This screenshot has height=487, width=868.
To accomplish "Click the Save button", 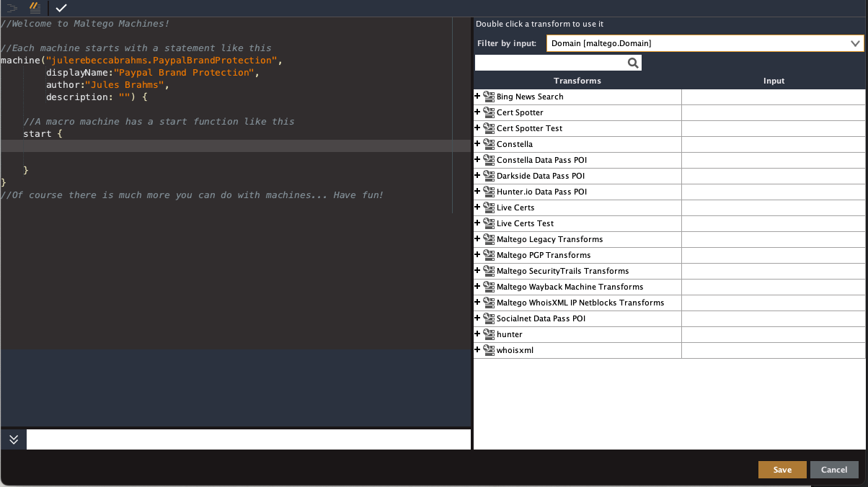I will click(782, 470).
